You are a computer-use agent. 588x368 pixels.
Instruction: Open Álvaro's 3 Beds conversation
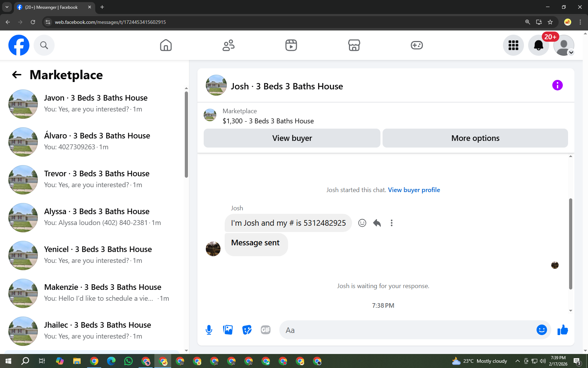tap(94, 142)
